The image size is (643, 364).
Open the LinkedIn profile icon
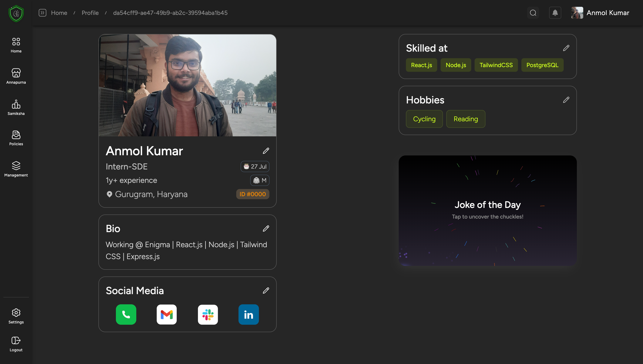pyautogui.click(x=249, y=314)
